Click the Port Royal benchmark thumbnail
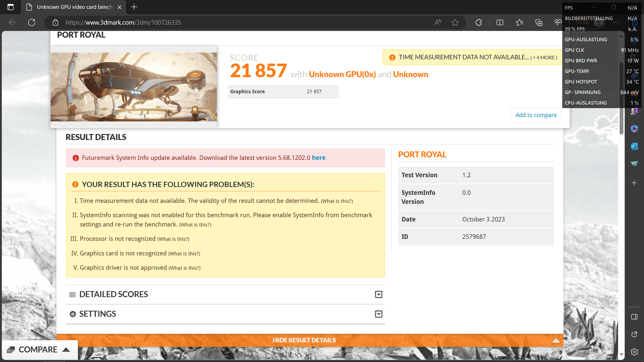 [x=134, y=87]
